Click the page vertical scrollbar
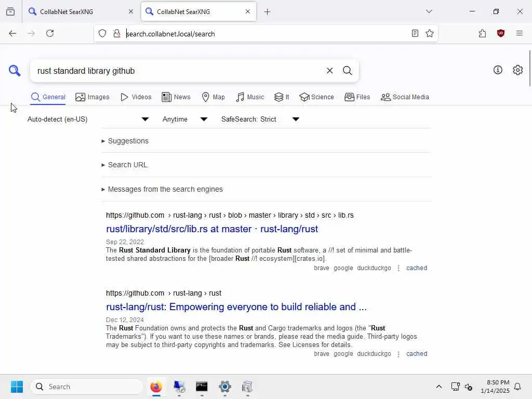This screenshot has width=532, height=399. point(529,68)
